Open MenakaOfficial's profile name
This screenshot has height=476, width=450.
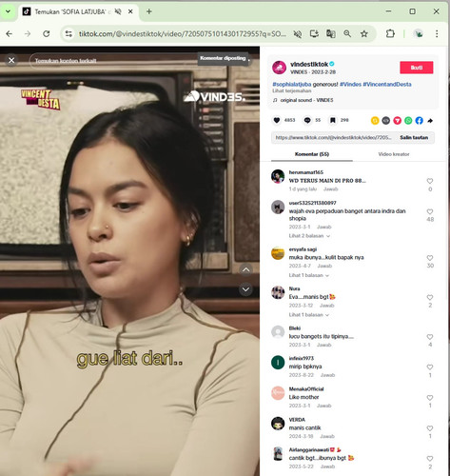pyautogui.click(x=306, y=389)
